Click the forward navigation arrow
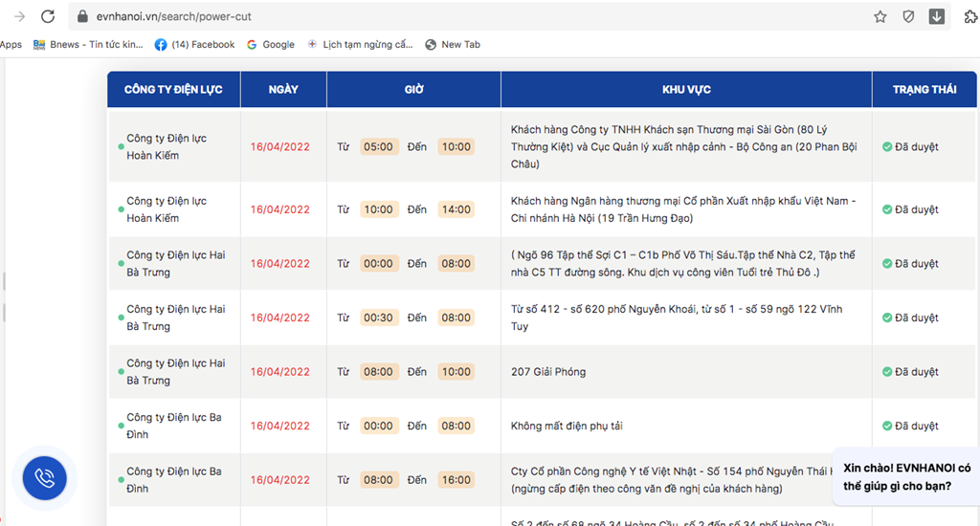 [x=19, y=16]
